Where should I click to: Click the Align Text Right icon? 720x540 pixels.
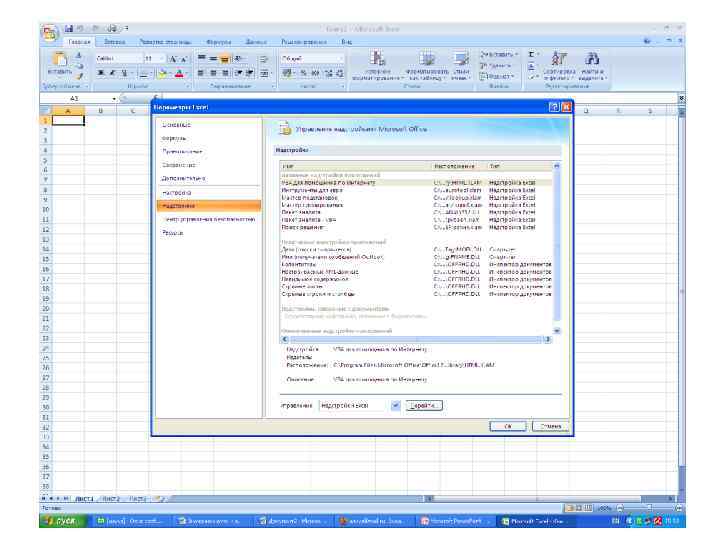click(x=225, y=73)
